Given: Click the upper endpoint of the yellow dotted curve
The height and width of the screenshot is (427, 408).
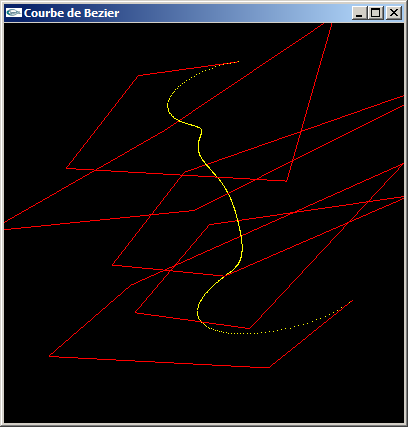Looking at the screenshot, I should (238, 61).
